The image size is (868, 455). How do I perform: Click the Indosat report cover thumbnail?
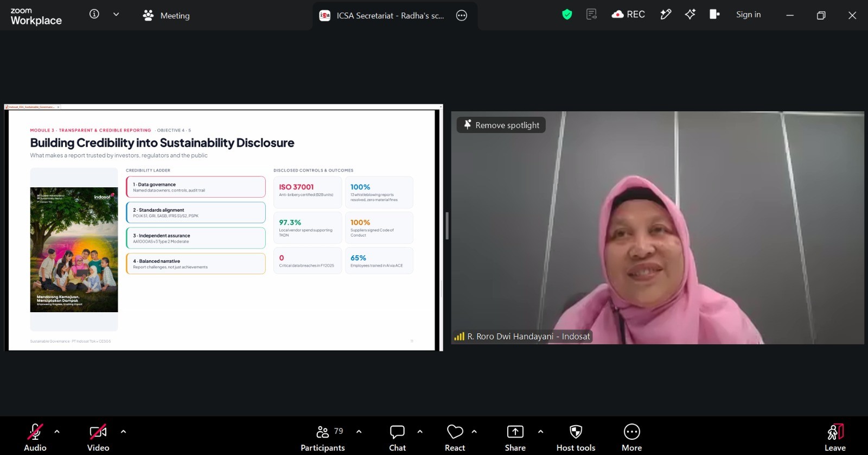(74, 250)
